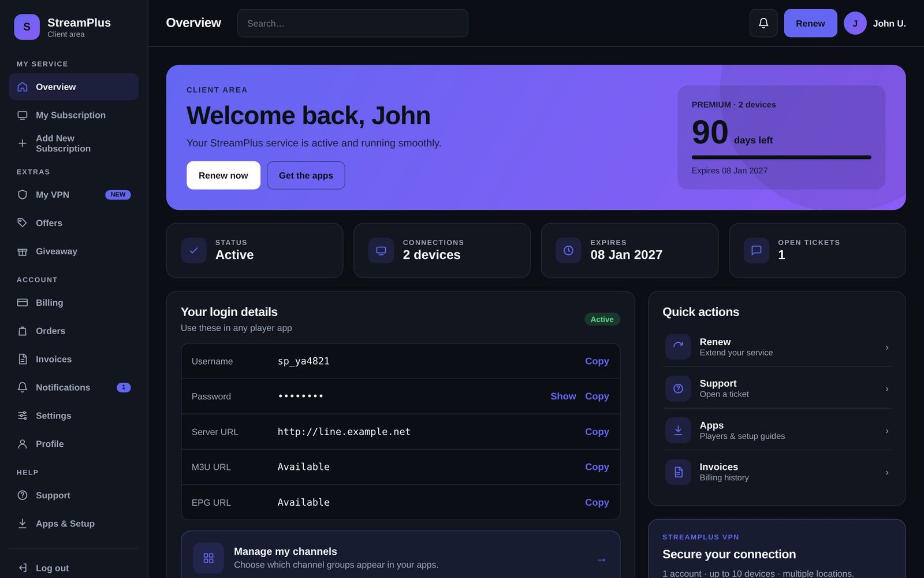
Task: Click the Open Tickets chat icon
Action: click(756, 250)
